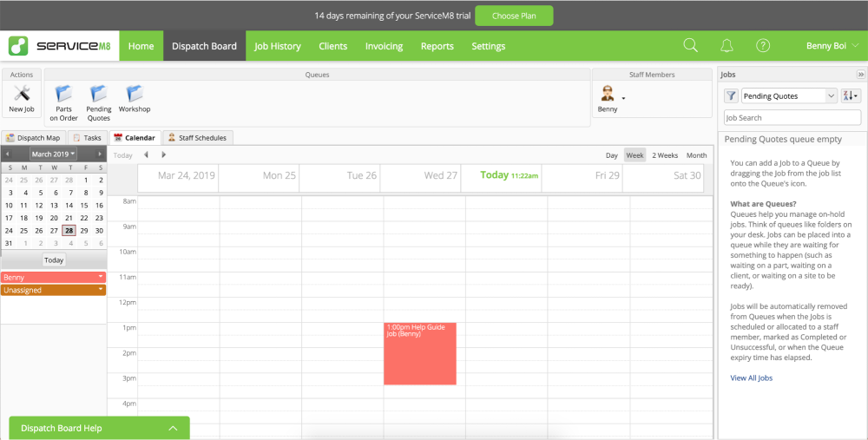This screenshot has width=868, height=440.
Task: Open the Pending Quotes queue selector
Action: pos(789,95)
